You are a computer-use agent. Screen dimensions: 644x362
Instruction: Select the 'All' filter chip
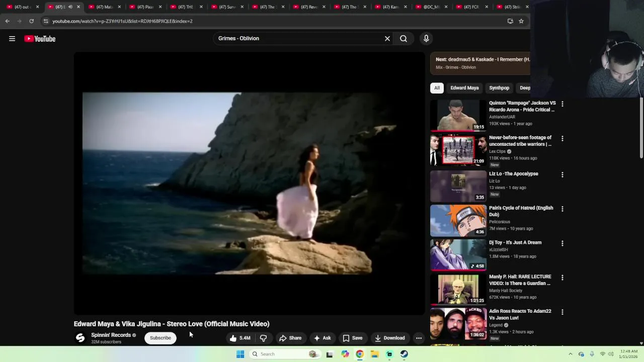437,88
